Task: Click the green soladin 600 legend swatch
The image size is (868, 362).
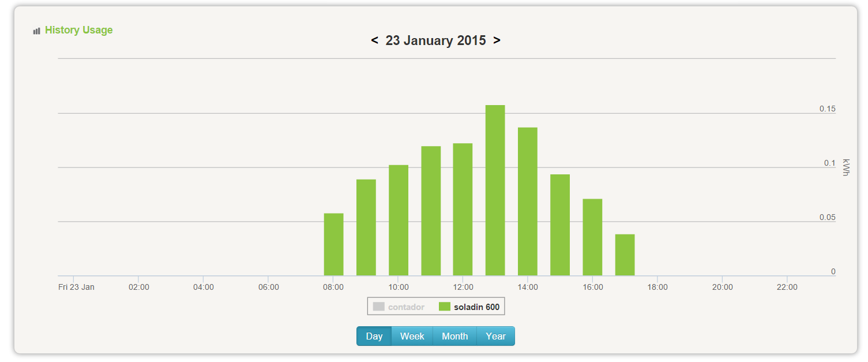Action: pyautogui.click(x=444, y=307)
